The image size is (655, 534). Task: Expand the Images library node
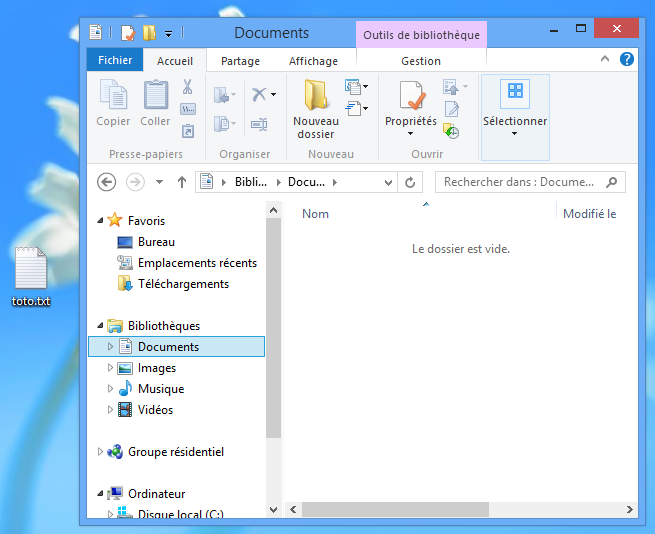tap(110, 368)
